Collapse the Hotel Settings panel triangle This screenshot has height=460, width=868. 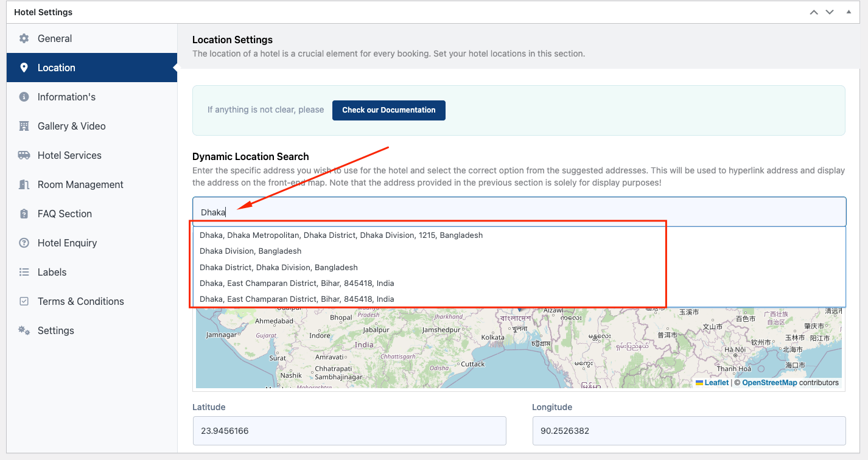pyautogui.click(x=849, y=12)
